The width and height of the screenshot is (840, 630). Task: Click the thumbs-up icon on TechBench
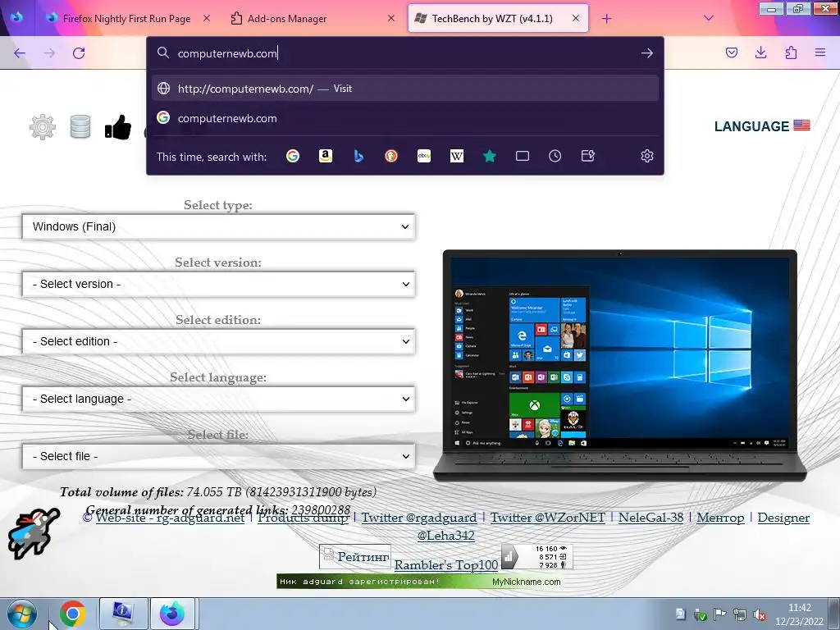pos(118,127)
